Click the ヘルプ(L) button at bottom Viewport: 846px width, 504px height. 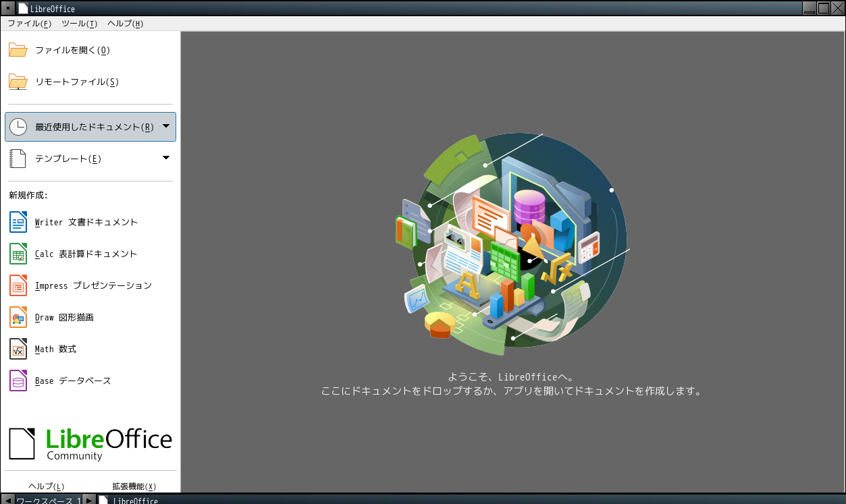pyautogui.click(x=47, y=486)
